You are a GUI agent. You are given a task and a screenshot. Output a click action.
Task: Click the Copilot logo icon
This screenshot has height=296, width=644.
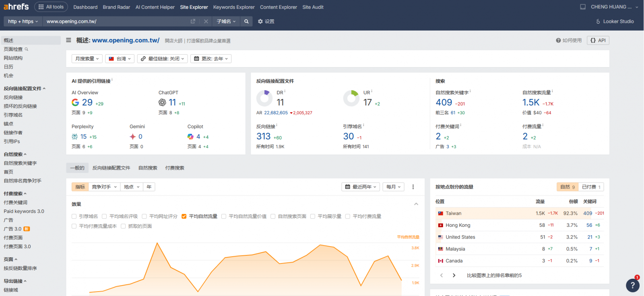(x=191, y=137)
